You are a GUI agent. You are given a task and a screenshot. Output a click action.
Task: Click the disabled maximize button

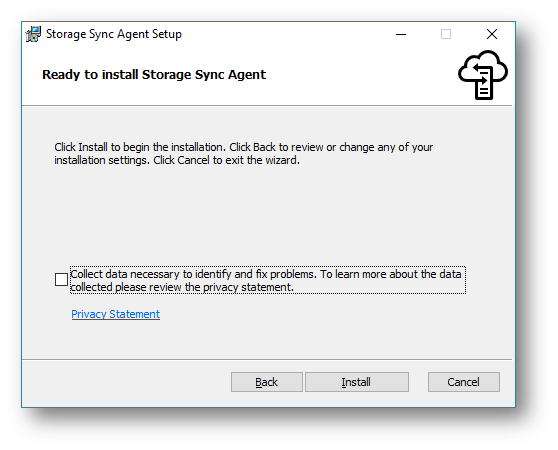click(446, 35)
